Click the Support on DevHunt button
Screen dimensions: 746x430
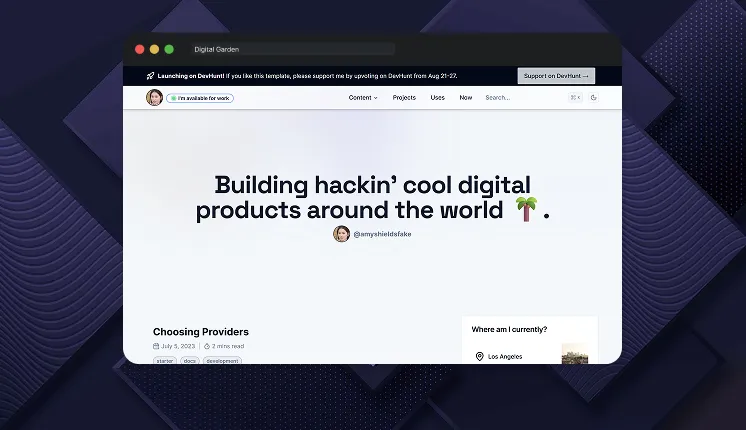click(556, 76)
